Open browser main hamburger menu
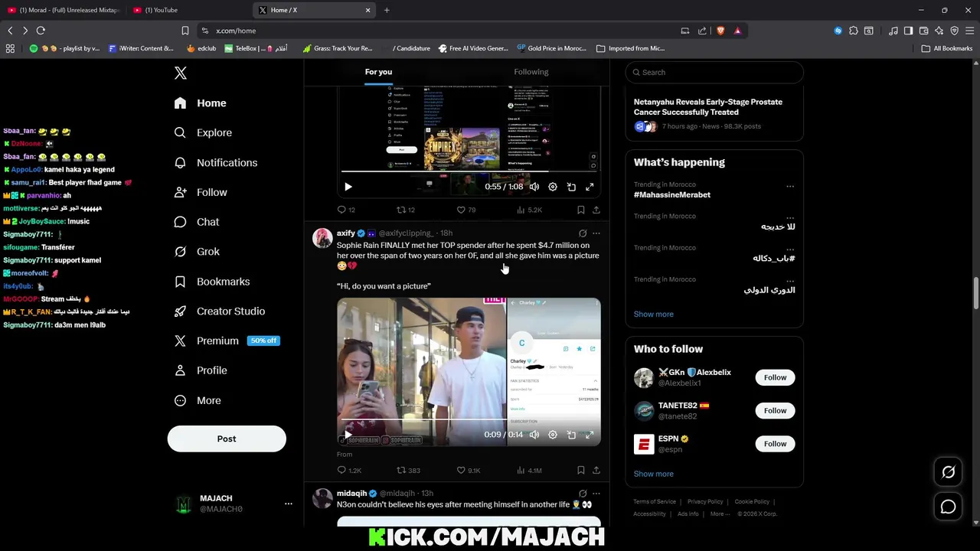Screen dimensions: 980x551 point(969,31)
